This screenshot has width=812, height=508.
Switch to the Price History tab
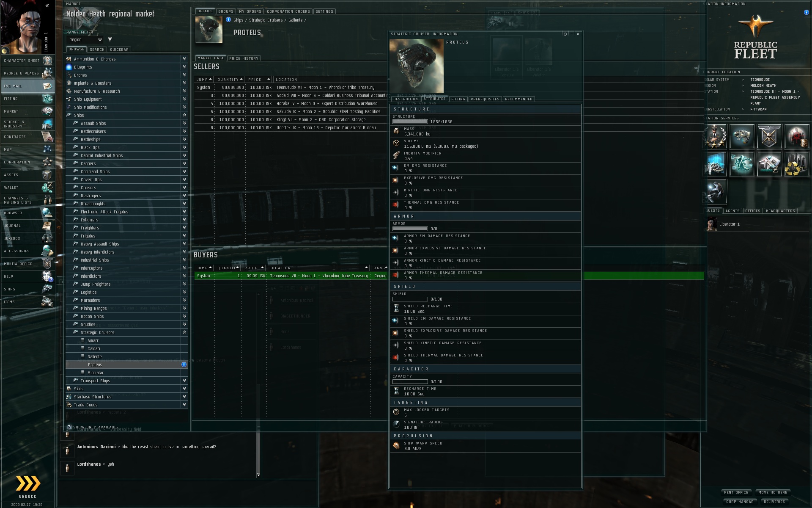244,58
